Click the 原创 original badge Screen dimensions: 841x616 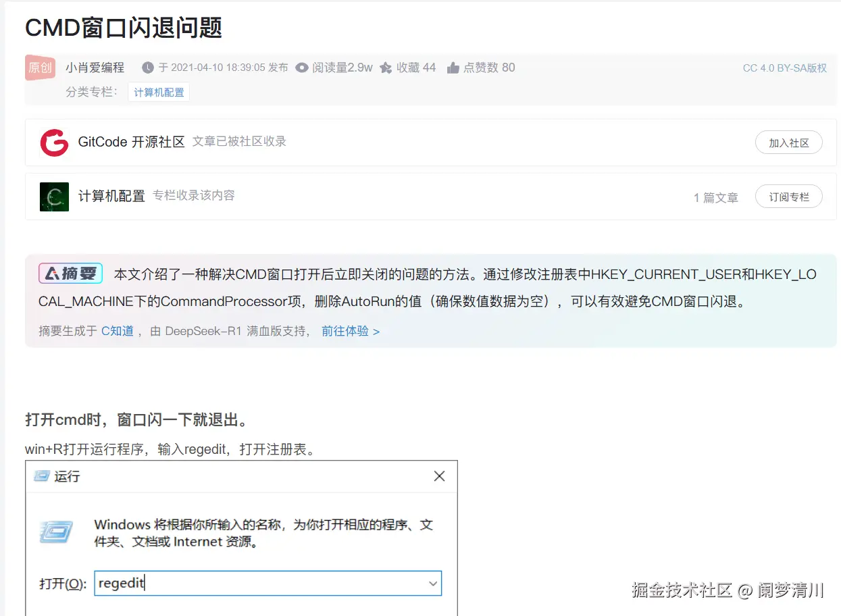tap(40, 68)
